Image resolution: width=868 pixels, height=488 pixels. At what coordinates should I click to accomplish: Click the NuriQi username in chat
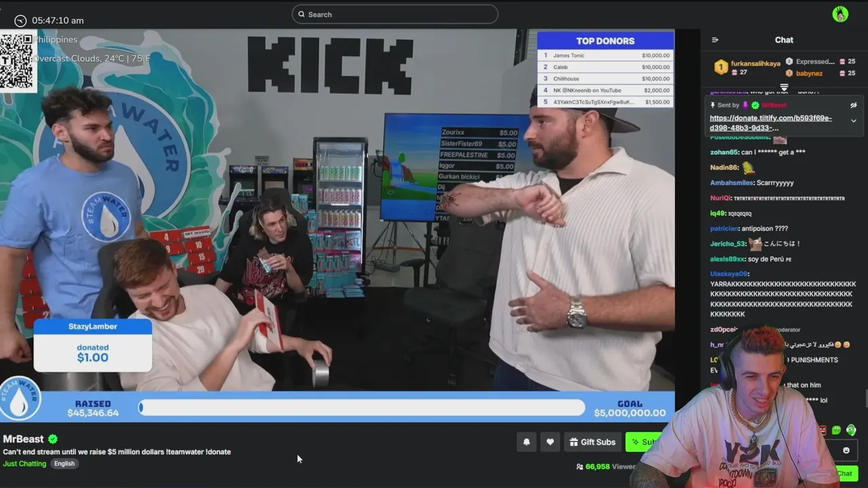tap(721, 198)
